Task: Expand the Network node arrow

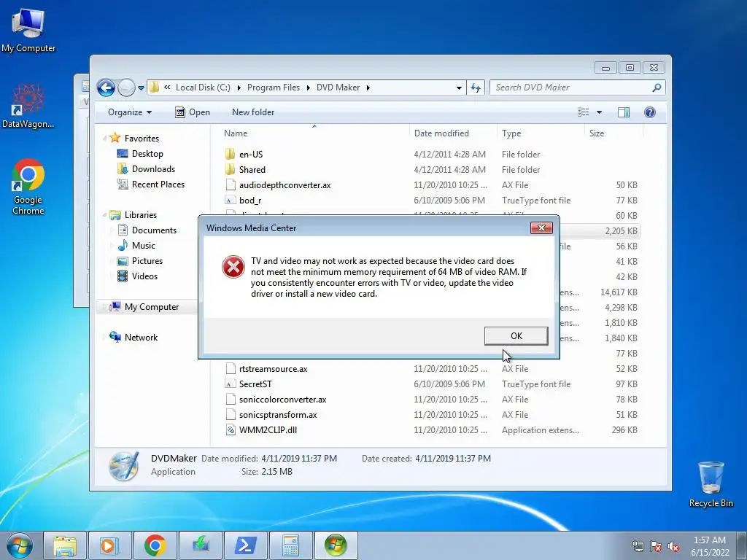Action: coord(104,337)
